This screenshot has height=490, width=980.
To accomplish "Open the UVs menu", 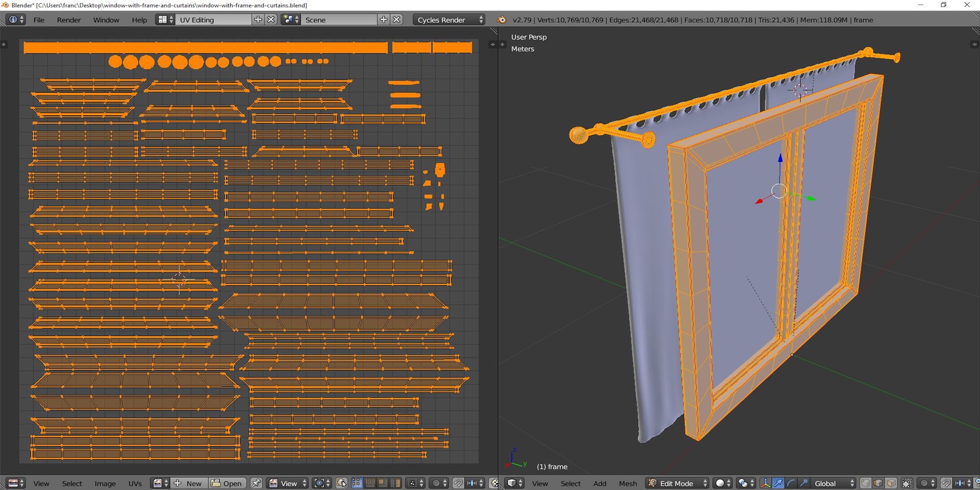I will tap(135, 483).
